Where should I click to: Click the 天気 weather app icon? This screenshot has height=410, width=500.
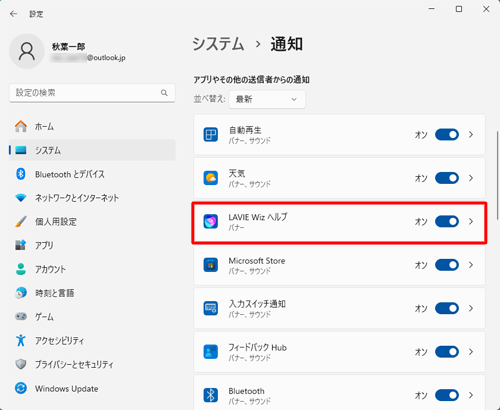point(211,178)
